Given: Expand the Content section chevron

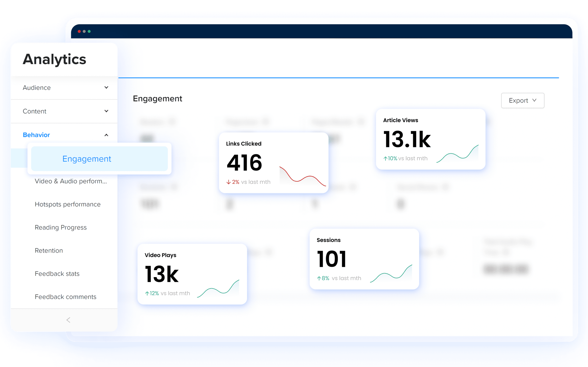Looking at the screenshot, I should click(x=106, y=111).
